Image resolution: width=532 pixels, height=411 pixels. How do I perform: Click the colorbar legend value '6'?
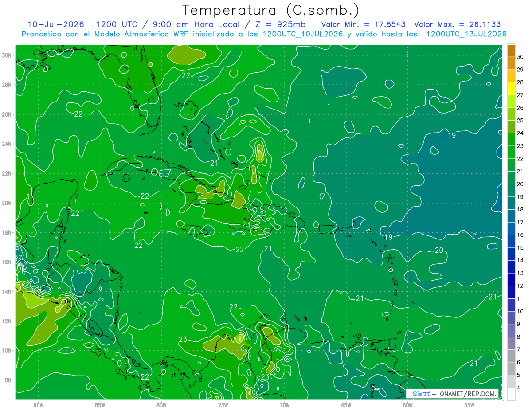[519, 362]
